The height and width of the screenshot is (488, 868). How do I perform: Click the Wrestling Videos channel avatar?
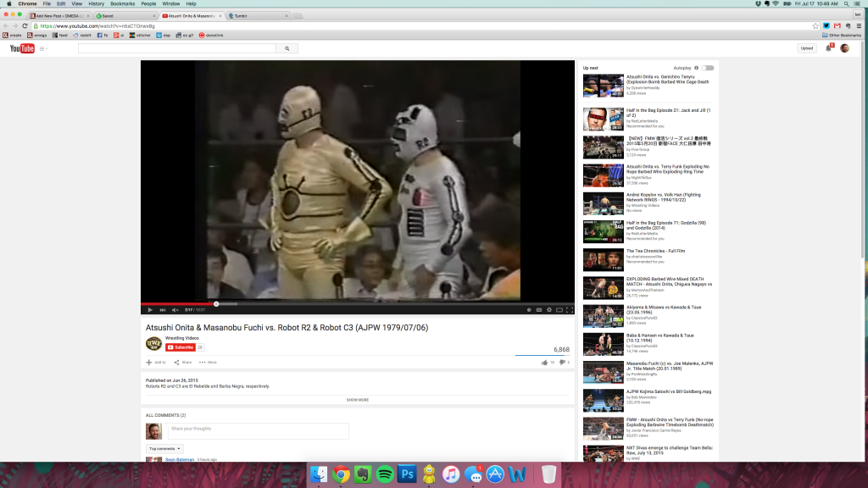153,344
